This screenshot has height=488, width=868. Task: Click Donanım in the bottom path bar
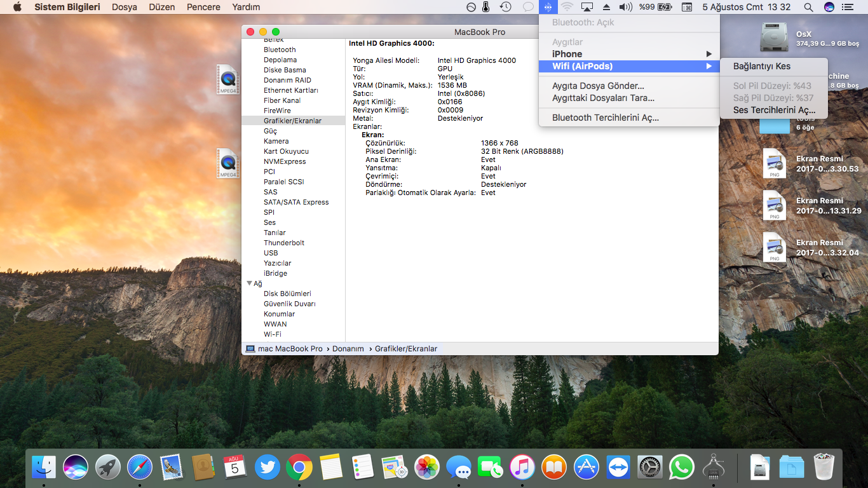pos(348,349)
